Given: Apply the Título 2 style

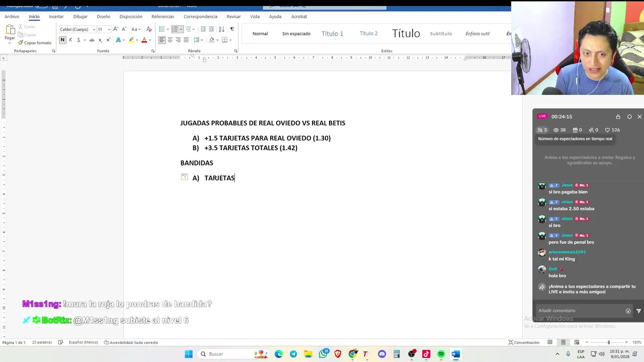Looking at the screenshot, I should tap(369, 34).
